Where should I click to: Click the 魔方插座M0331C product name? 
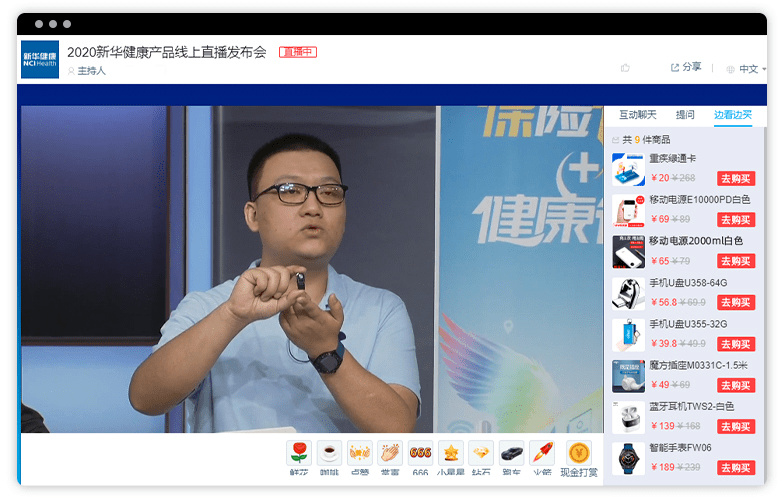click(698, 365)
